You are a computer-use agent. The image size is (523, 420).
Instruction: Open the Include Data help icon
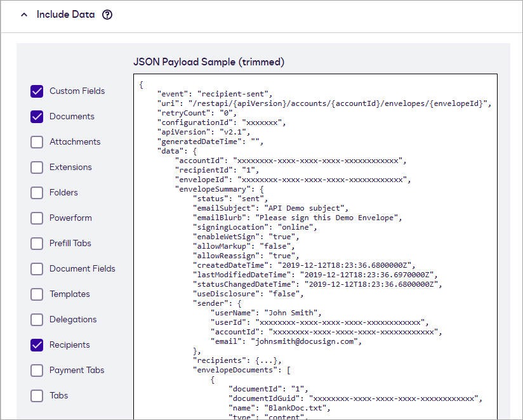[x=107, y=15]
